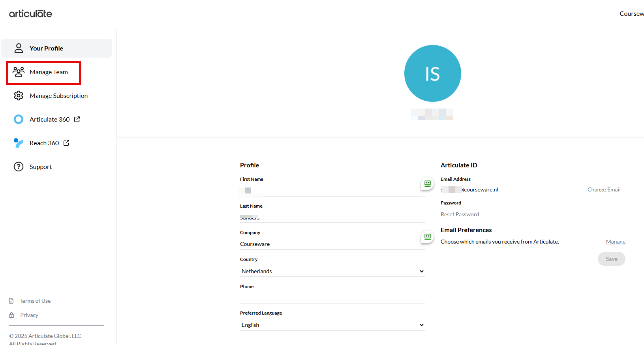Image resolution: width=644 pixels, height=345 pixels.
Task: Click the Reach 360 logo icon
Action: point(19,143)
